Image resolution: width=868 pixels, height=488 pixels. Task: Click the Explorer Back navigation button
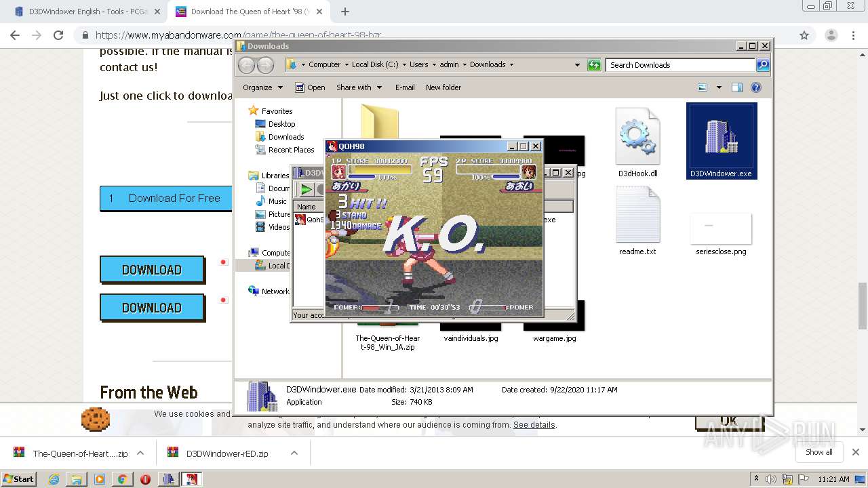247,65
